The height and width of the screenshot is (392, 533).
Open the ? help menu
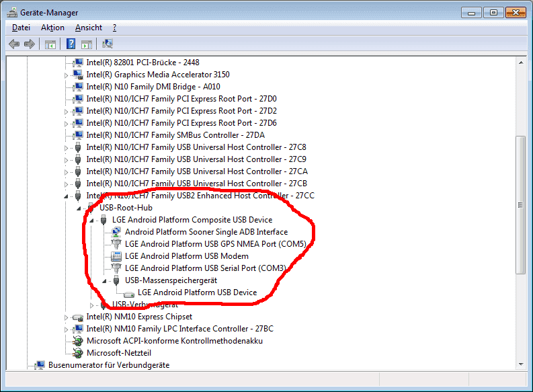114,28
